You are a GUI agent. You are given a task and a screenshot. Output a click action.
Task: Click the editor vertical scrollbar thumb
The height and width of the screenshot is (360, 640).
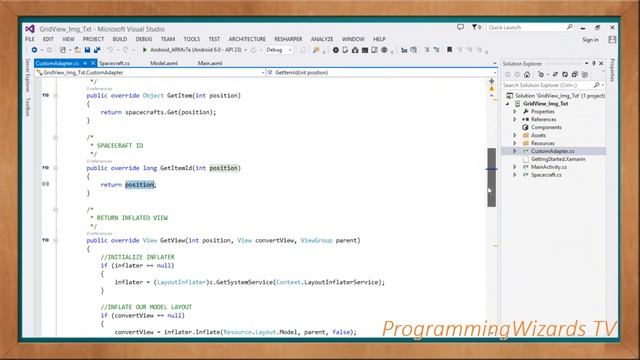pyautogui.click(x=491, y=177)
